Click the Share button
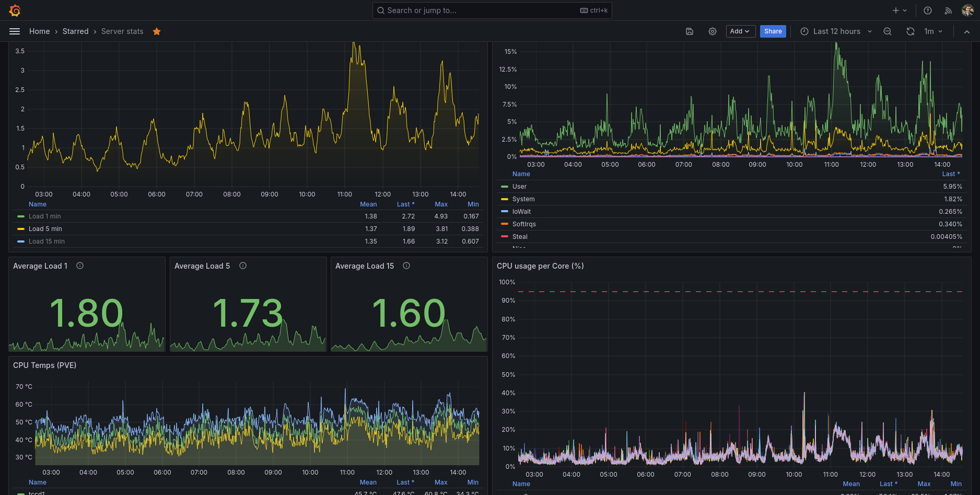The width and height of the screenshot is (980, 495). [773, 31]
